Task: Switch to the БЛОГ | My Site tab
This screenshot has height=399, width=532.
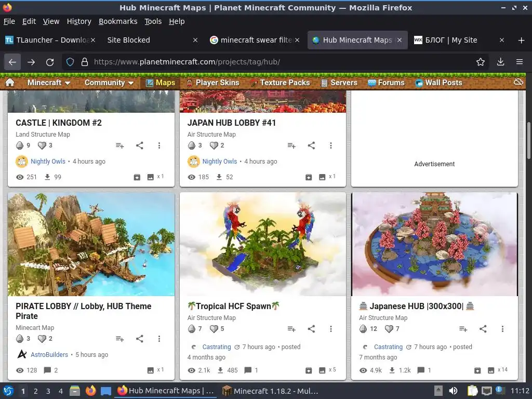Action: point(460,40)
